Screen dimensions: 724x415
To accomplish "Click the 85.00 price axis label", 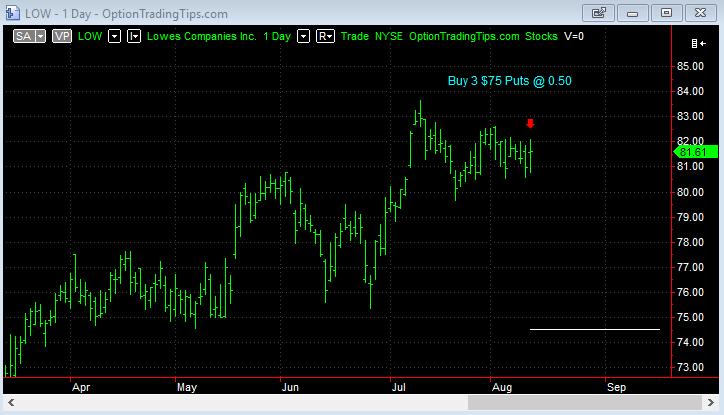I will [x=690, y=66].
